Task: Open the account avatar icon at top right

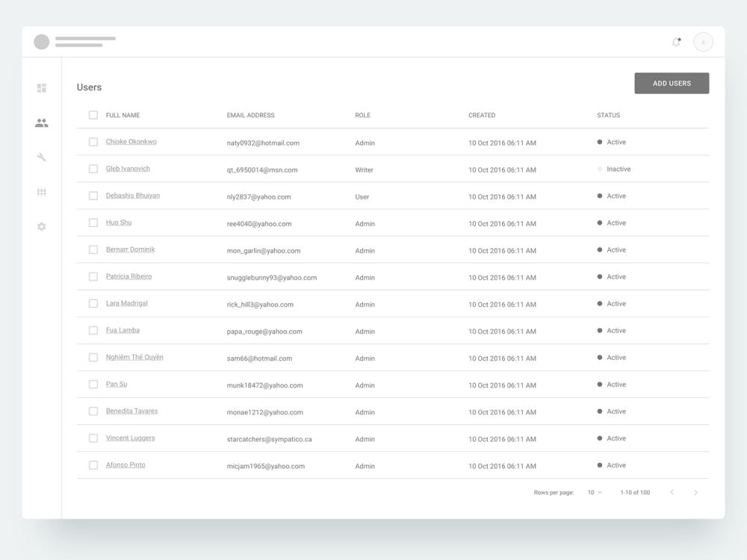Action: click(x=702, y=42)
